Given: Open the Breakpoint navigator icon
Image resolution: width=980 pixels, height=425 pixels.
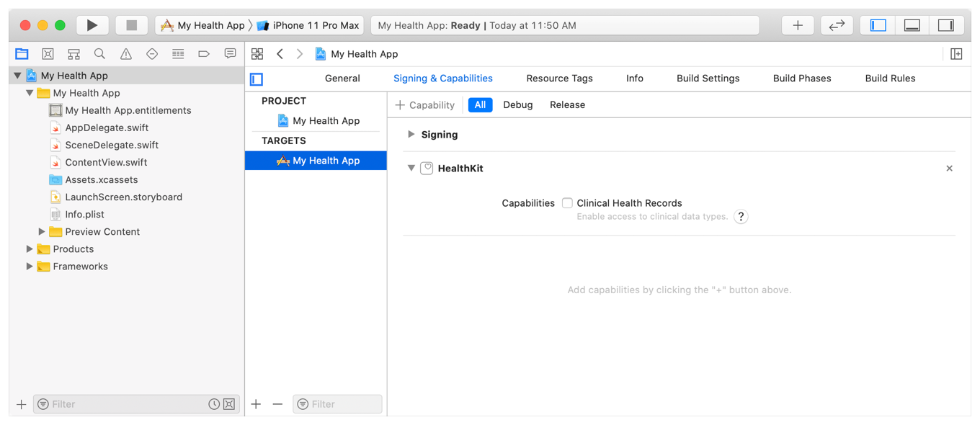Looking at the screenshot, I should (x=204, y=54).
